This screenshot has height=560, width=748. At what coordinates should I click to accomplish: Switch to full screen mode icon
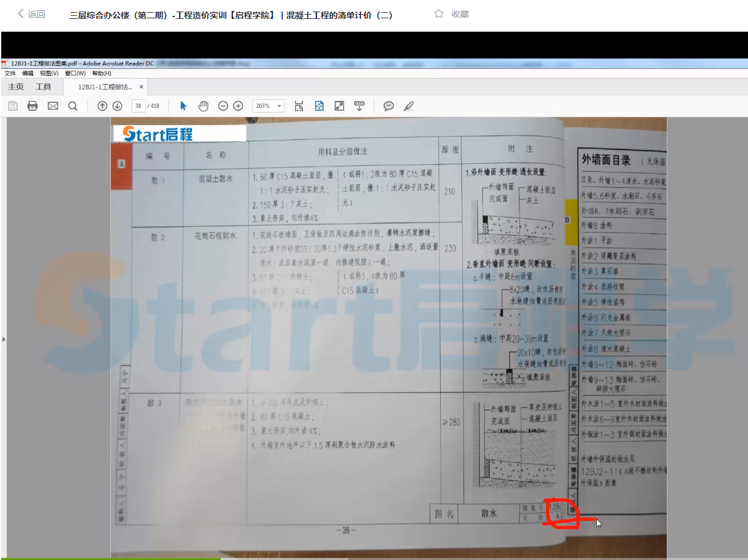tap(340, 106)
